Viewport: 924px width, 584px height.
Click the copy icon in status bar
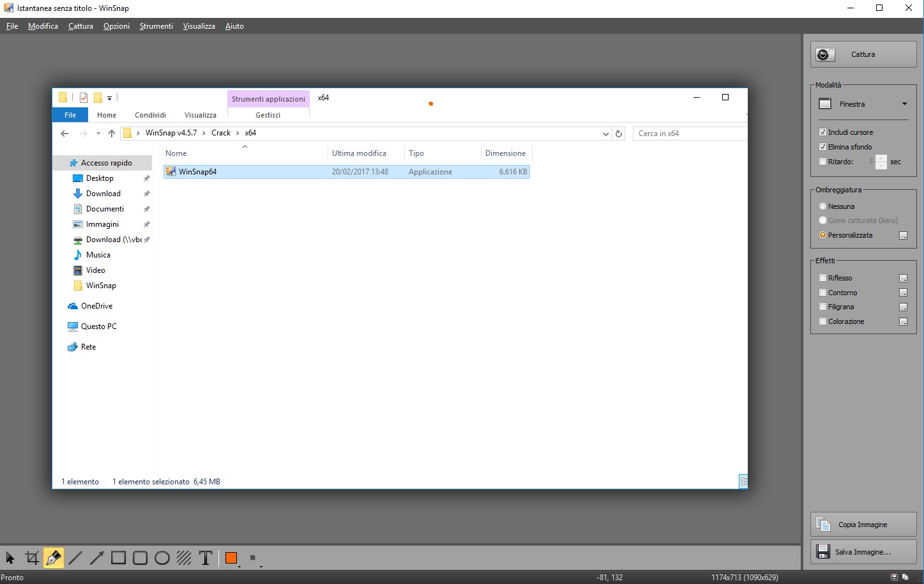click(905, 577)
